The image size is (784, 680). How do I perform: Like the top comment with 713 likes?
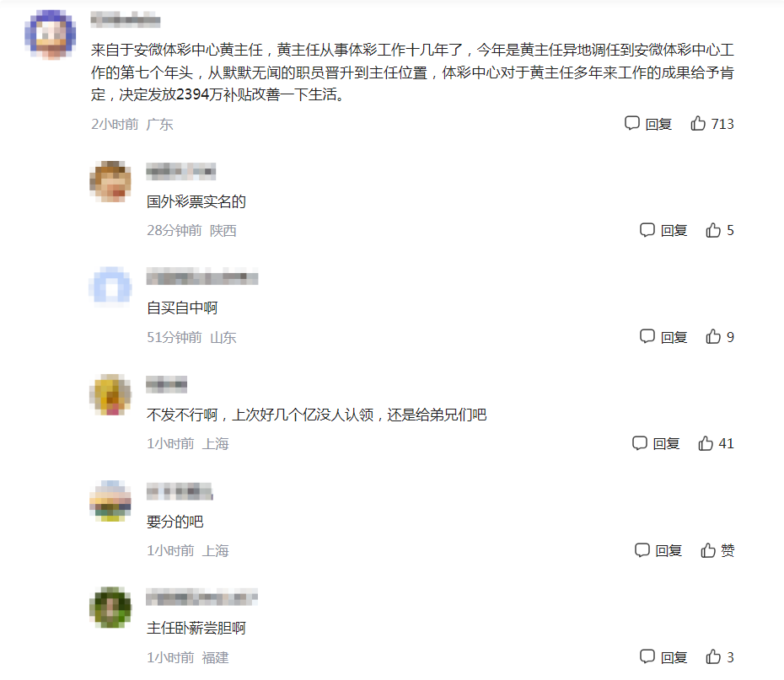pos(712,123)
